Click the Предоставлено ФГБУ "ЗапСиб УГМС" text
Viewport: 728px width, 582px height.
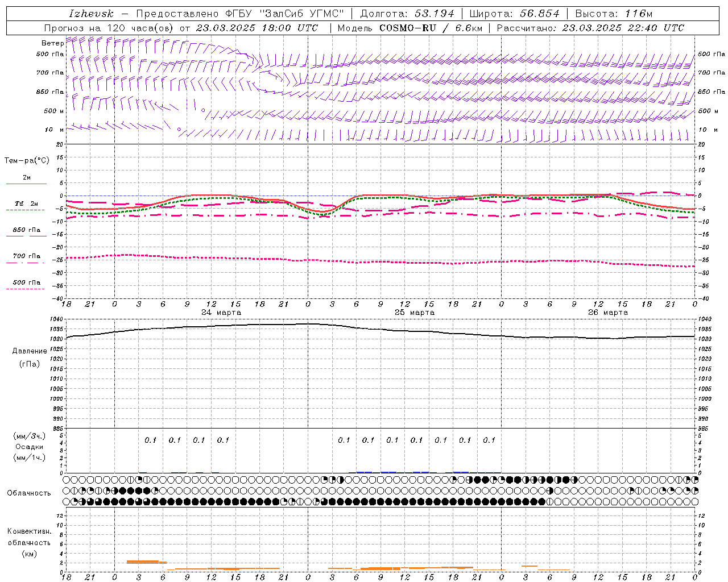pyautogui.click(x=241, y=14)
